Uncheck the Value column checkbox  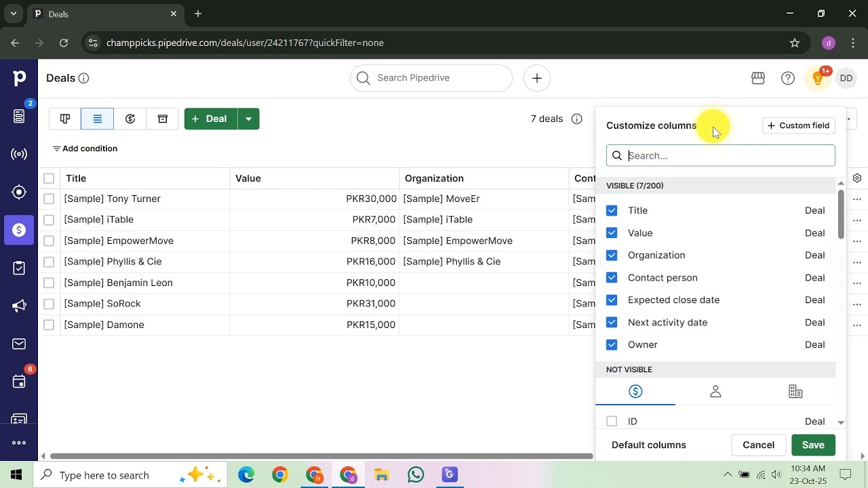[612, 233]
